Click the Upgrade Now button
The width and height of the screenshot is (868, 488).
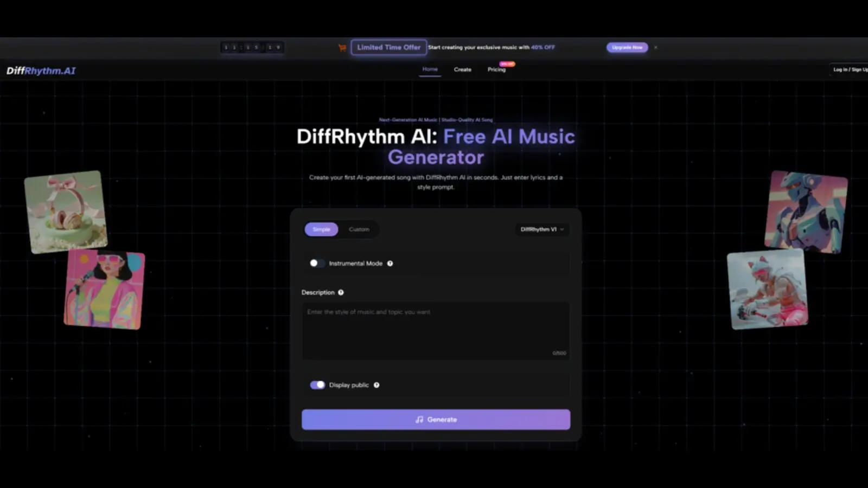tap(627, 48)
